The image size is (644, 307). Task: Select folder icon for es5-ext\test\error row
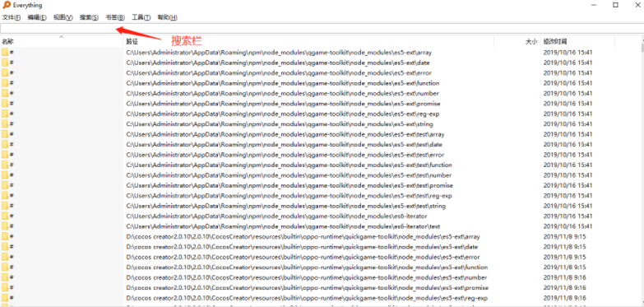(5, 155)
